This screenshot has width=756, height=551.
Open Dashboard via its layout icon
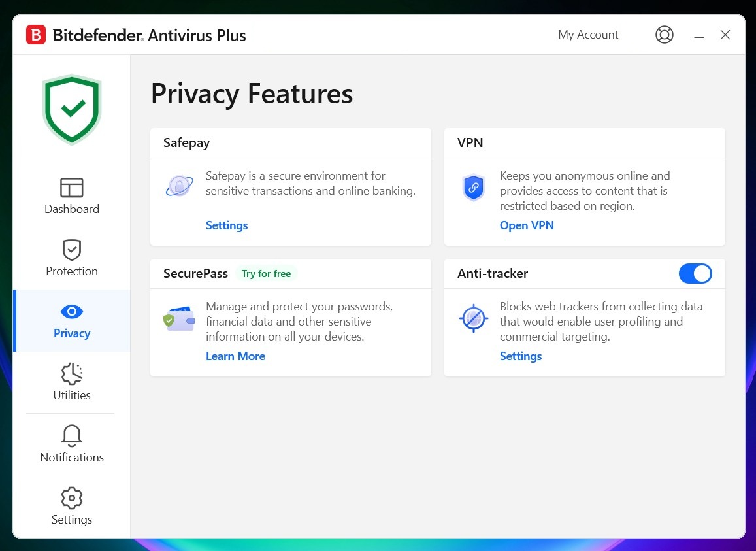click(x=72, y=188)
